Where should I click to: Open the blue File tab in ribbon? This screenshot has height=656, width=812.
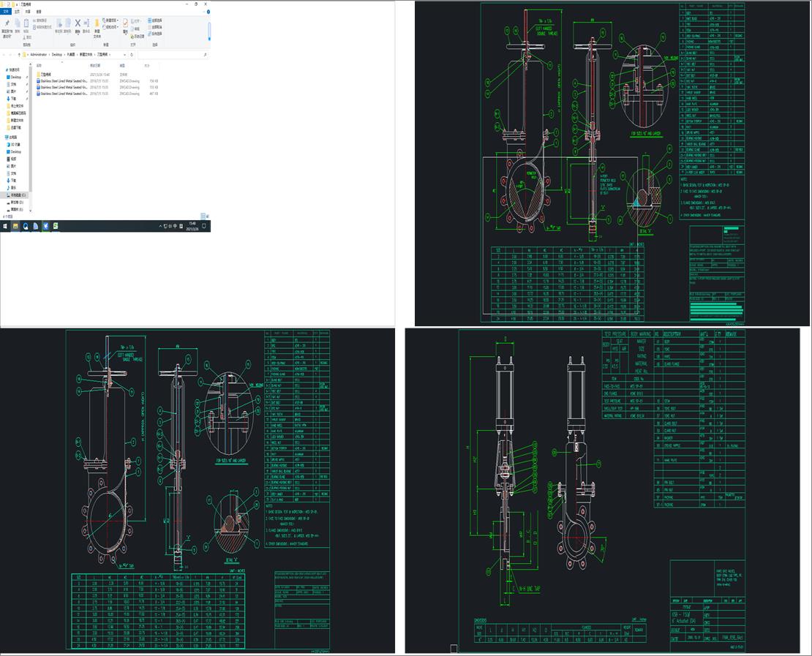click(6, 12)
